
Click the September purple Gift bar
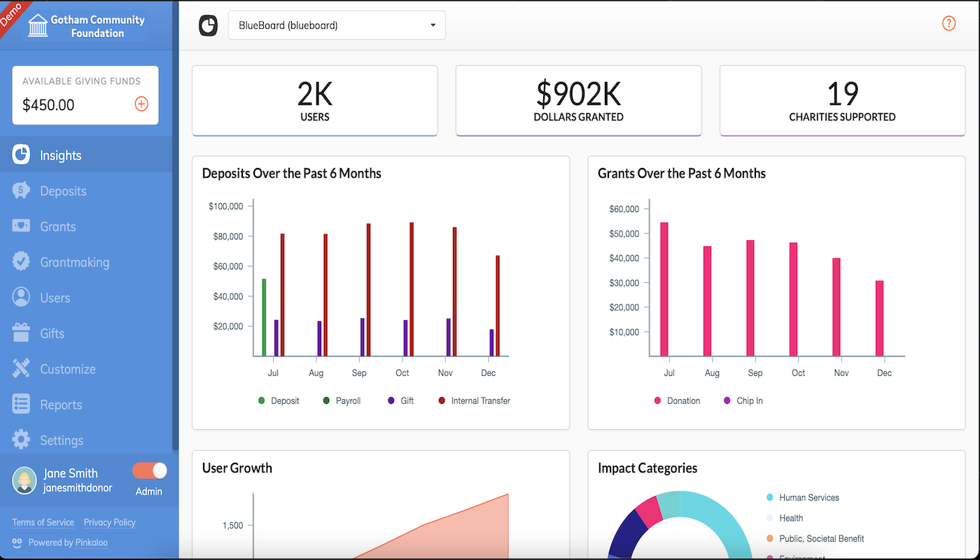363,337
